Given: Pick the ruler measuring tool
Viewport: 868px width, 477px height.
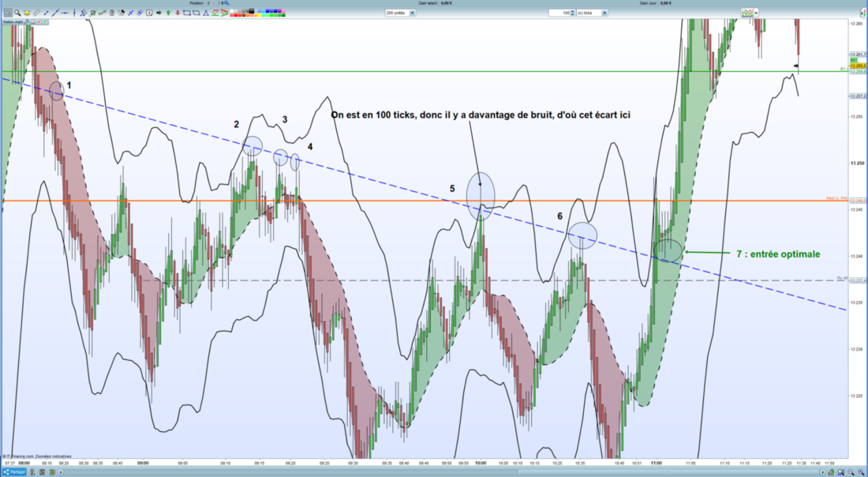Looking at the screenshot, I should point(36,13).
